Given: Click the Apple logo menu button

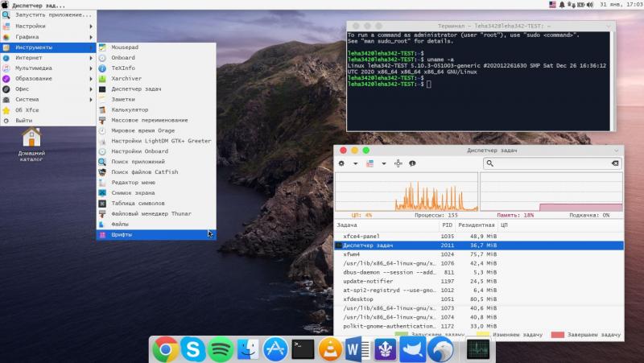Looking at the screenshot, I should point(6,5).
